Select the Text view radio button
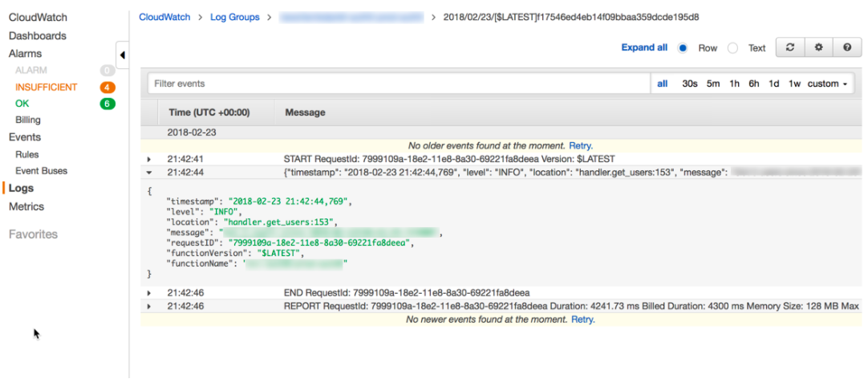 coord(732,48)
